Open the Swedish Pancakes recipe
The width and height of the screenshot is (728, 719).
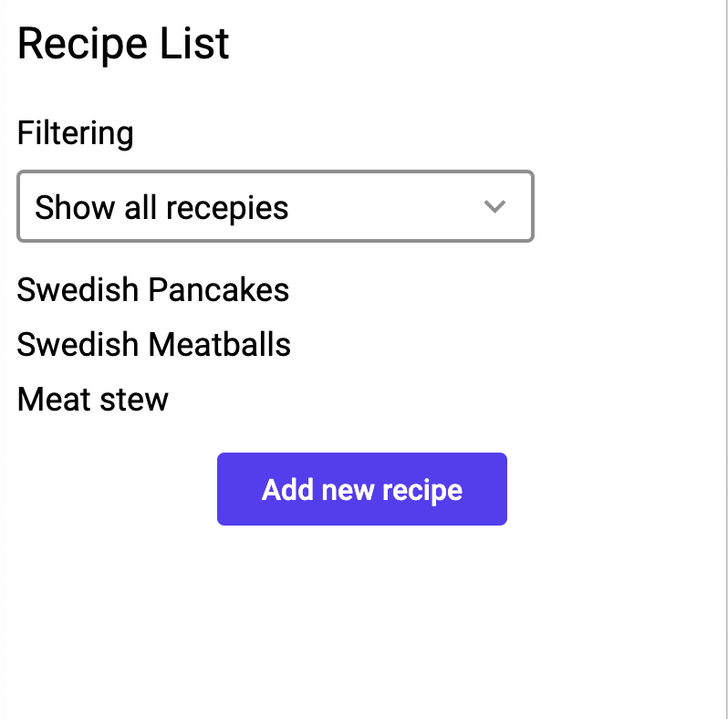(x=153, y=290)
